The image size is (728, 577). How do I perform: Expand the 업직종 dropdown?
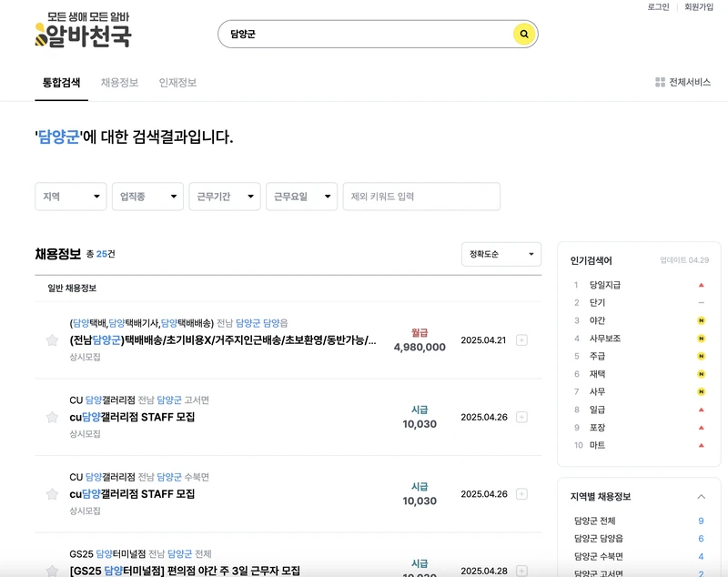[x=147, y=196]
